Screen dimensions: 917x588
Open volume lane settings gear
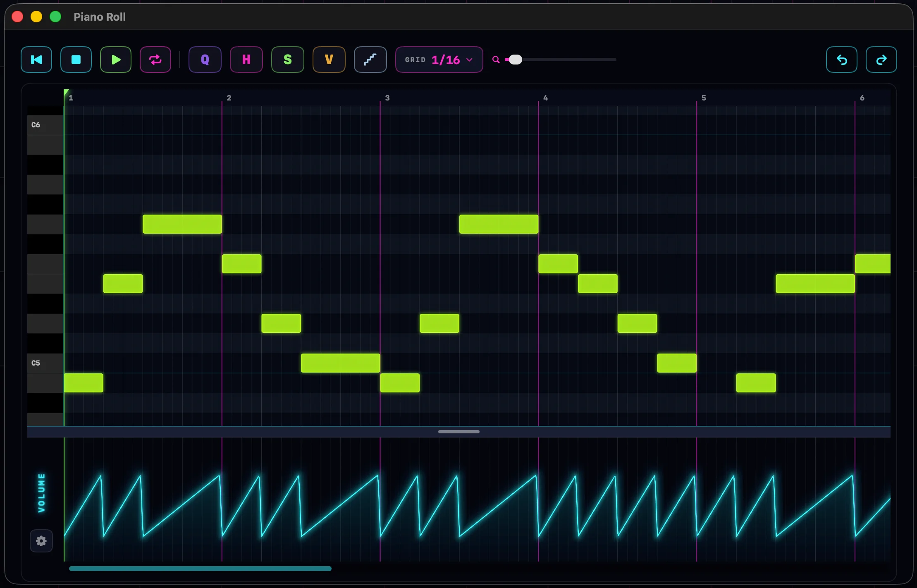[x=41, y=540]
